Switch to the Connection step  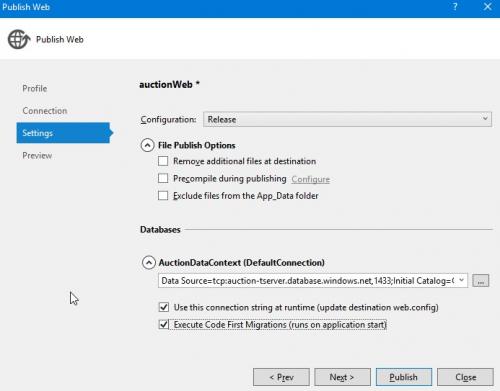click(x=45, y=111)
